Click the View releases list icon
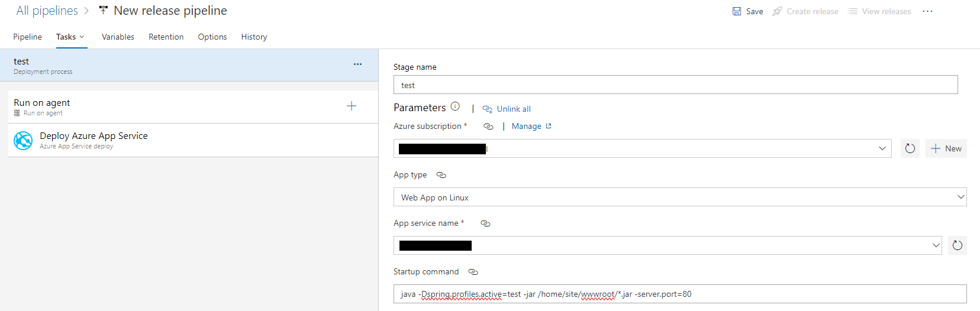This screenshot has height=311, width=980. click(x=853, y=11)
